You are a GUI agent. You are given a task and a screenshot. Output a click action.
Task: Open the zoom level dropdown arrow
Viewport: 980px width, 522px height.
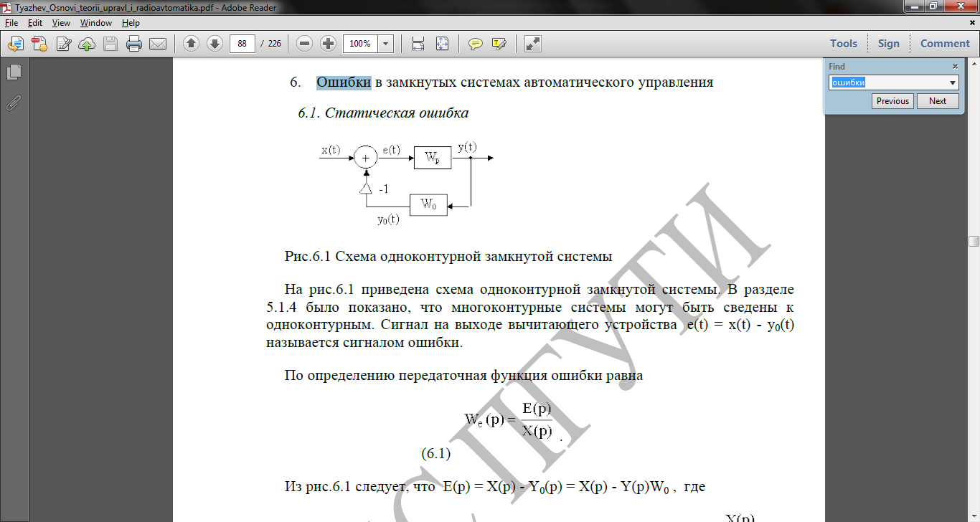[386, 44]
